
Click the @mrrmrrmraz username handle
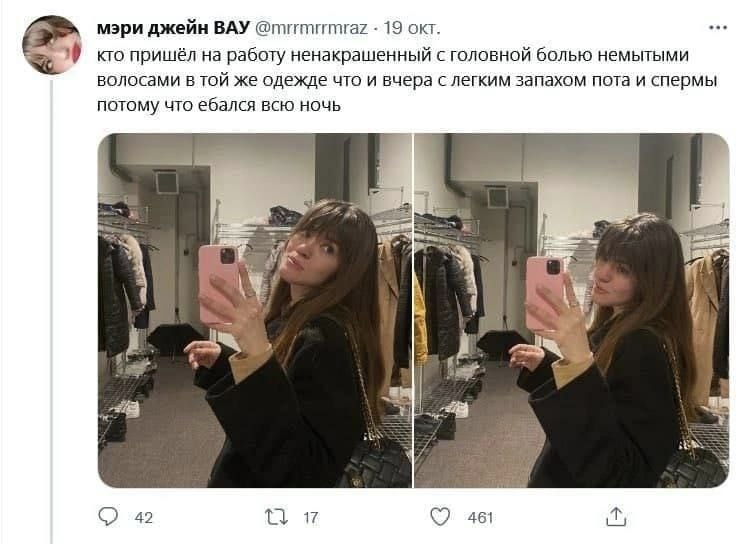(312, 28)
